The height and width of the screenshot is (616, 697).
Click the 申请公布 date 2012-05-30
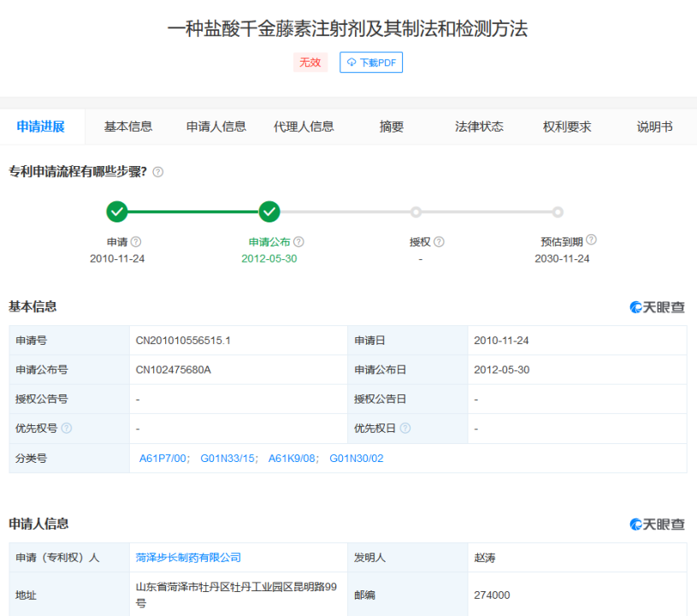[x=269, y=258]
